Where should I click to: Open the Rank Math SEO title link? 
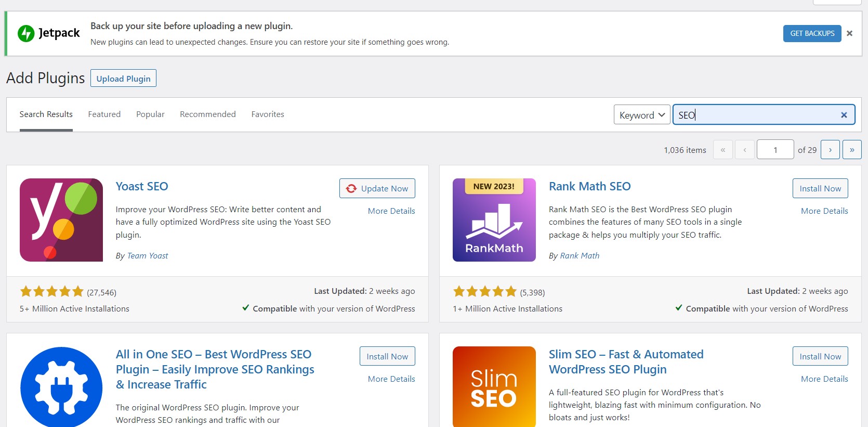point(590,186)
